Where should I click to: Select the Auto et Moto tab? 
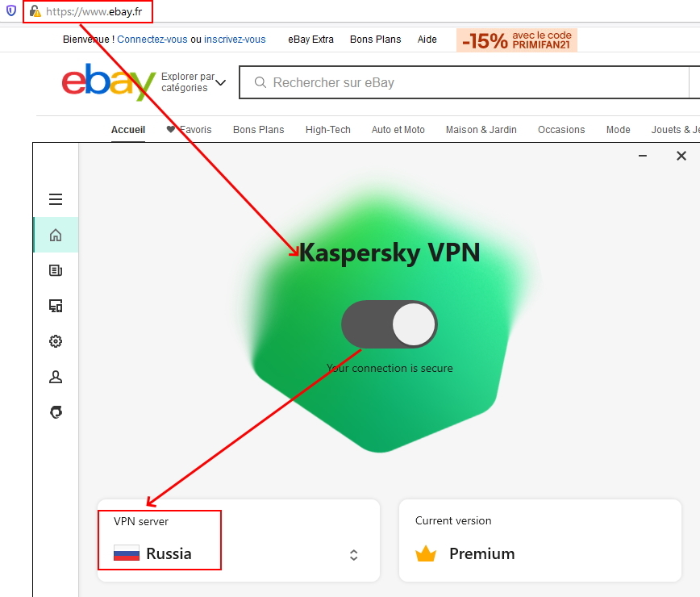pyautogui.click(x=398, y=130)
